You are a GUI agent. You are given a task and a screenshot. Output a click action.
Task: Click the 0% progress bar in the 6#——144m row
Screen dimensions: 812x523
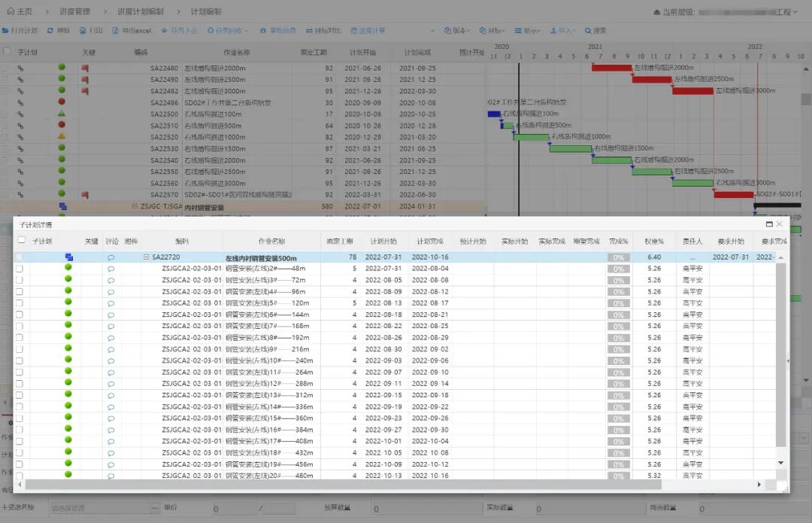[619, 315]
